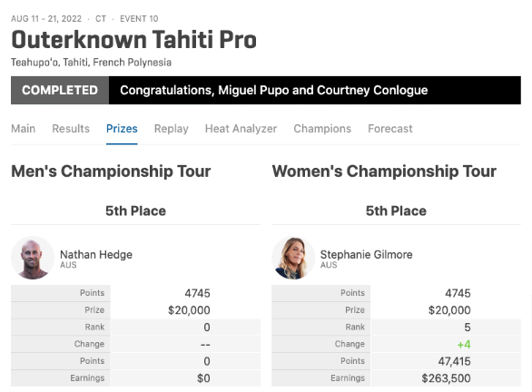Open the Forecast tab
Viewport: 532px width, 392px height.
[390, 129]
